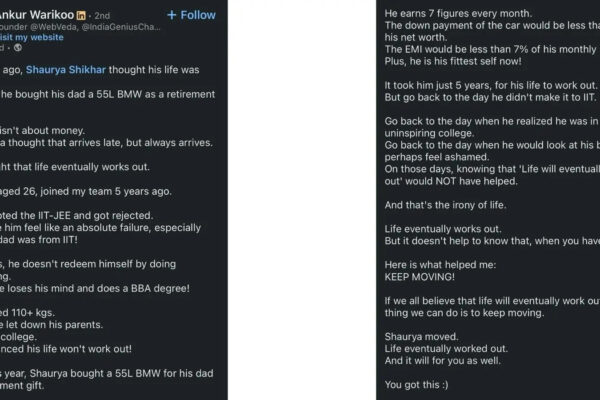
Task: Click the line about IIT-JEE rejection
Action: 76,216
